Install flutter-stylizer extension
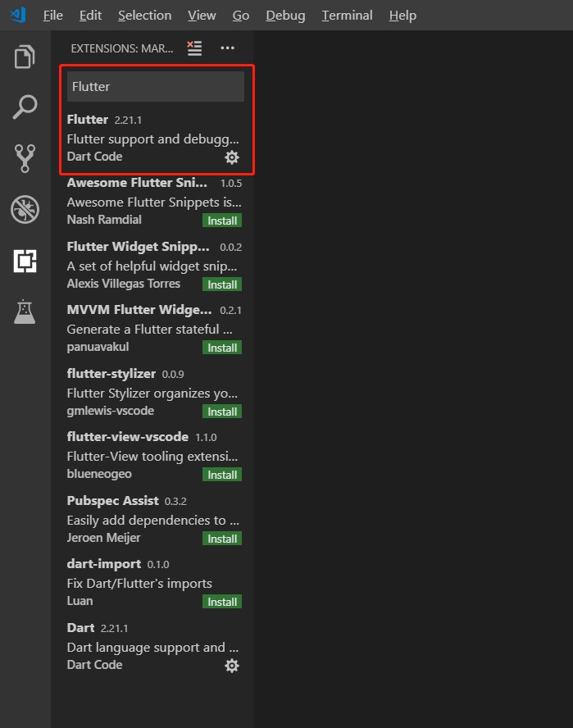573x728 pixels. click(x=222, y=412)
